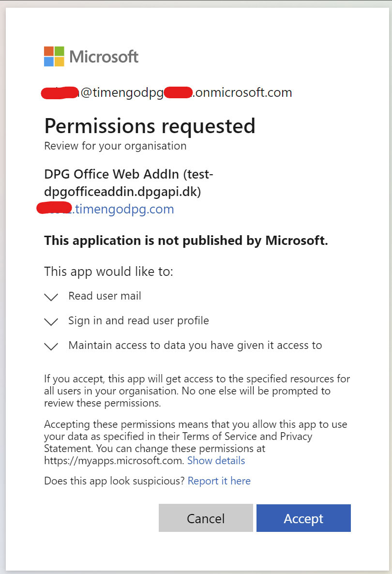This screenshot has height=574, width=392.
Task: Expand the Sign in and read user profile chevron
Action: click(51, 322)
